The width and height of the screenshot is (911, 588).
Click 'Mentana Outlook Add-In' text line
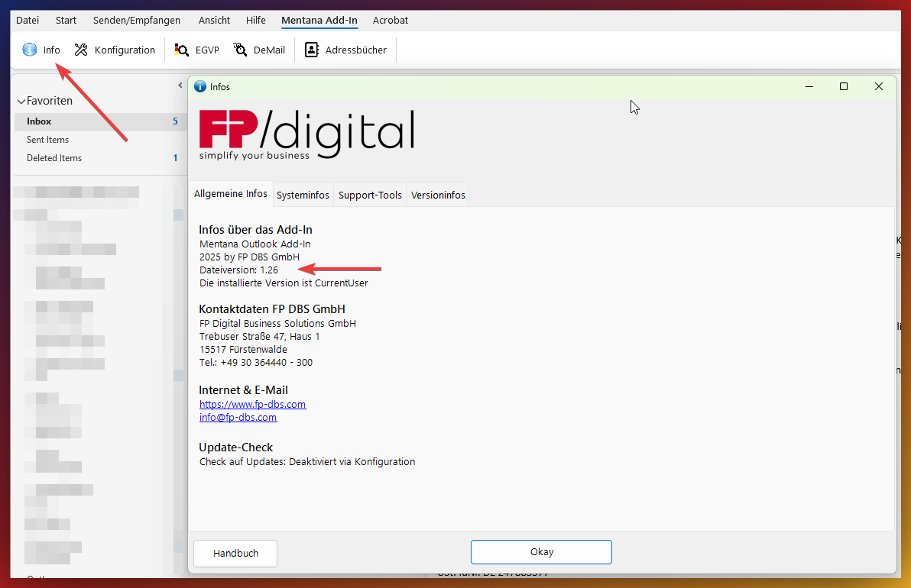255,244
